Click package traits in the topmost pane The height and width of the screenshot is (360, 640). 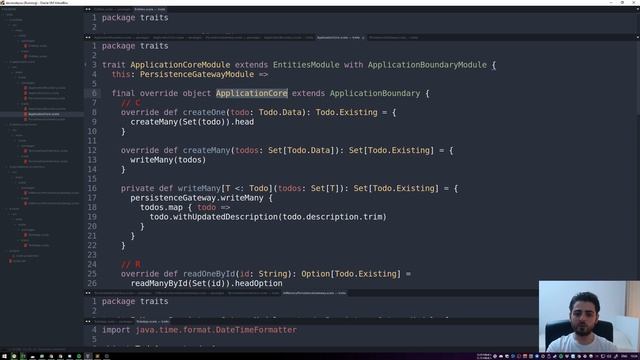135,18
